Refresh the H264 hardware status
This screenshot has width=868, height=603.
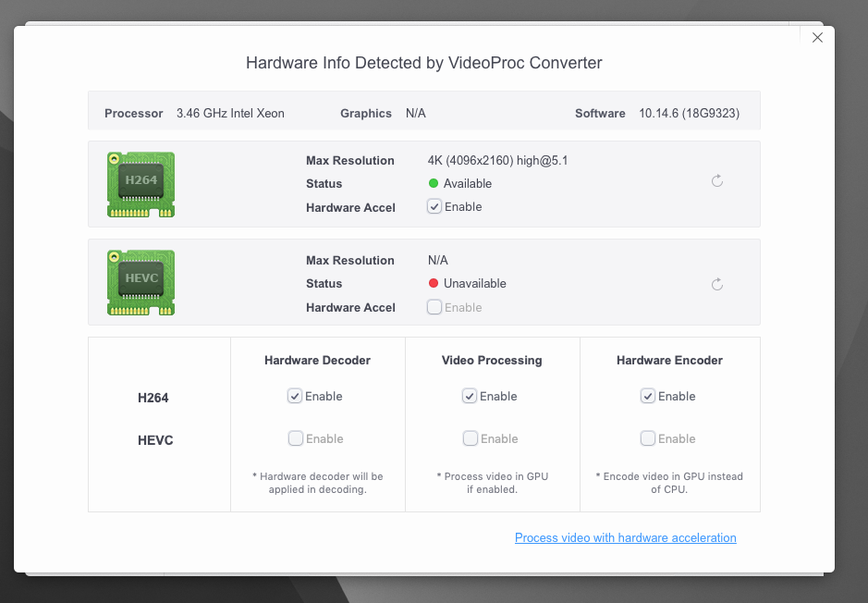717,181
